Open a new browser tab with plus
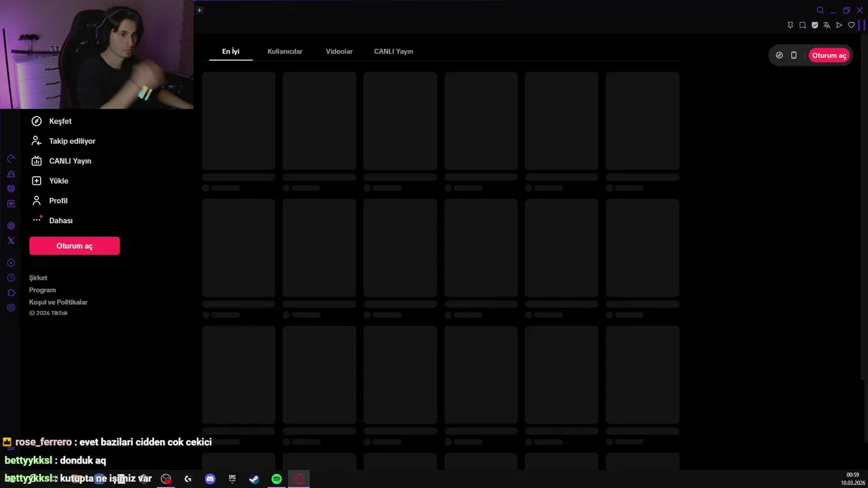The height and width of the screenshot is (488, 868). 199,10
